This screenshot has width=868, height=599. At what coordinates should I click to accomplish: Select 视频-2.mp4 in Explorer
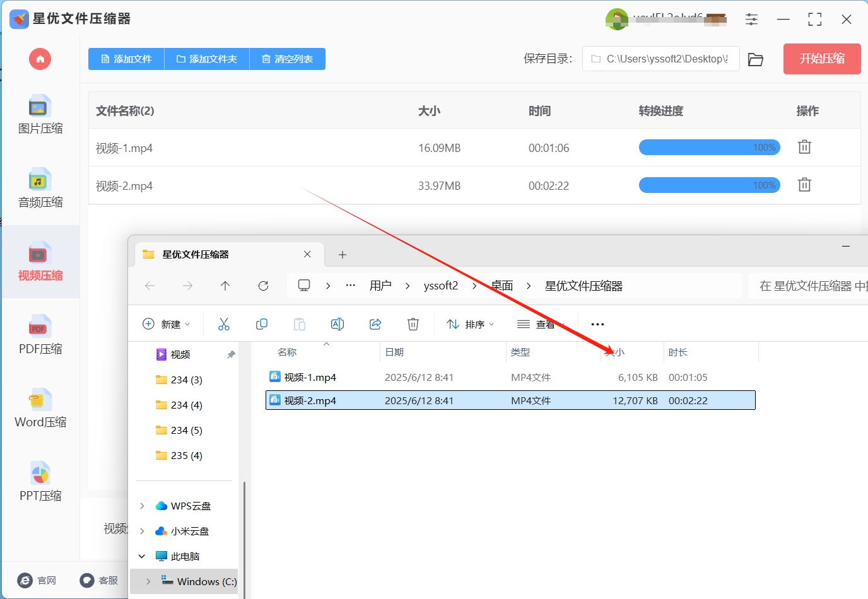pyautogui.click(x=510, y=400)
